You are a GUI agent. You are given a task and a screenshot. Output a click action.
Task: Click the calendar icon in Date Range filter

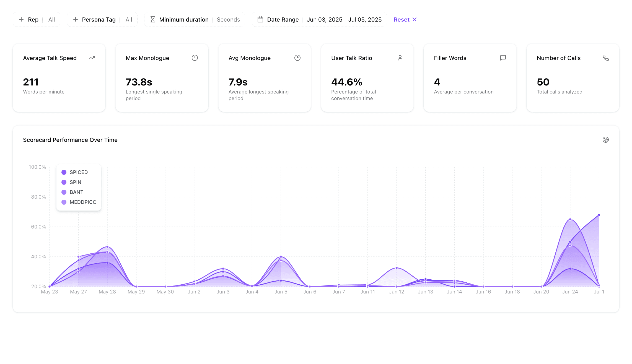260,19
